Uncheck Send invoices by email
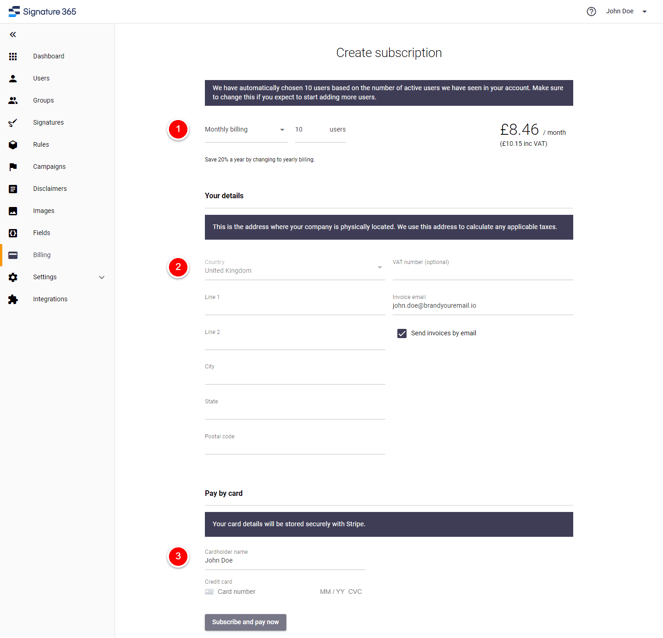Screen dimensions: 663x638 [401, 333]
